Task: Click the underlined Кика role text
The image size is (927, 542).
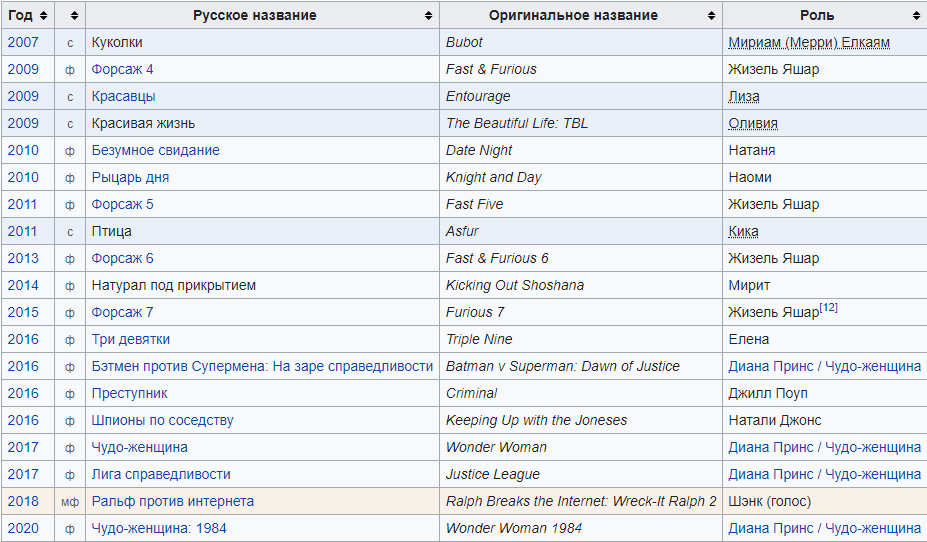Action: tap(743, 231)
